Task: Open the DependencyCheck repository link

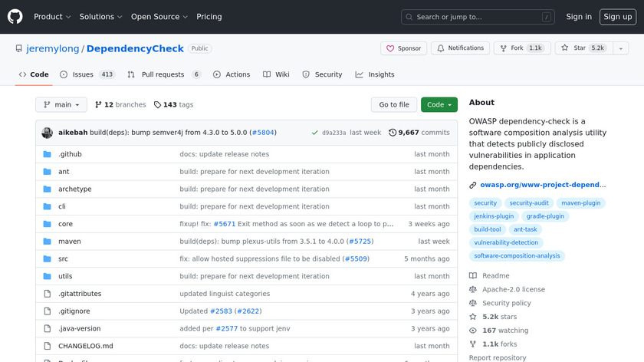Action: 135,48
